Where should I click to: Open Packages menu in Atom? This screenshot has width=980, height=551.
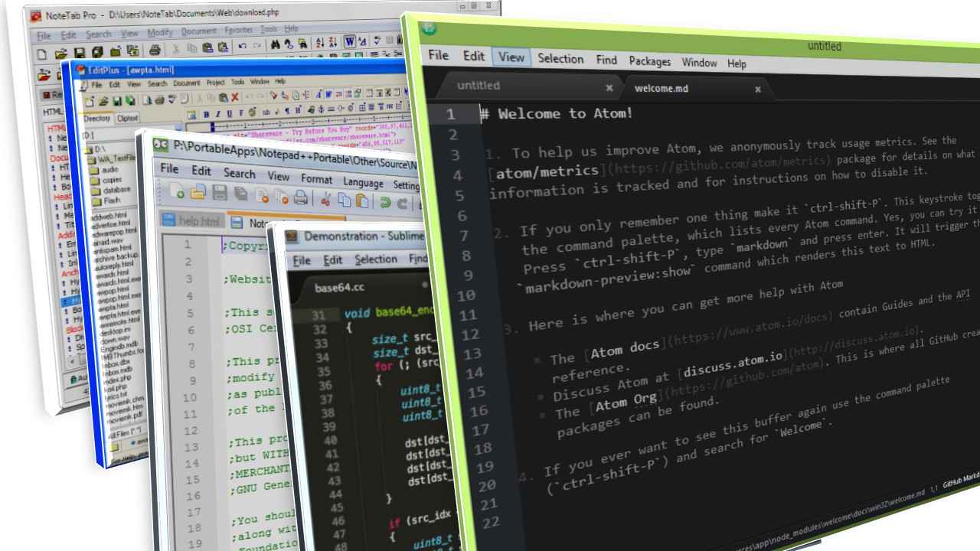tap(649, 61)
